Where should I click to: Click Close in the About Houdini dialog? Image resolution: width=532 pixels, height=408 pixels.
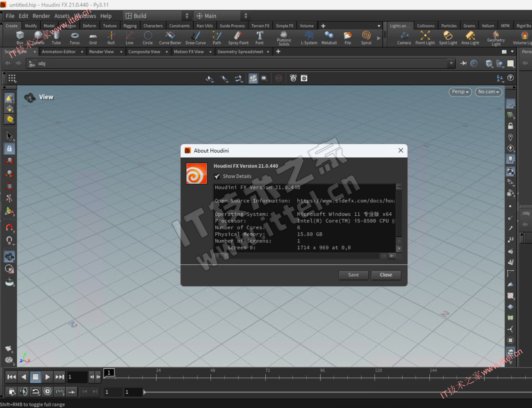[386, 275]
